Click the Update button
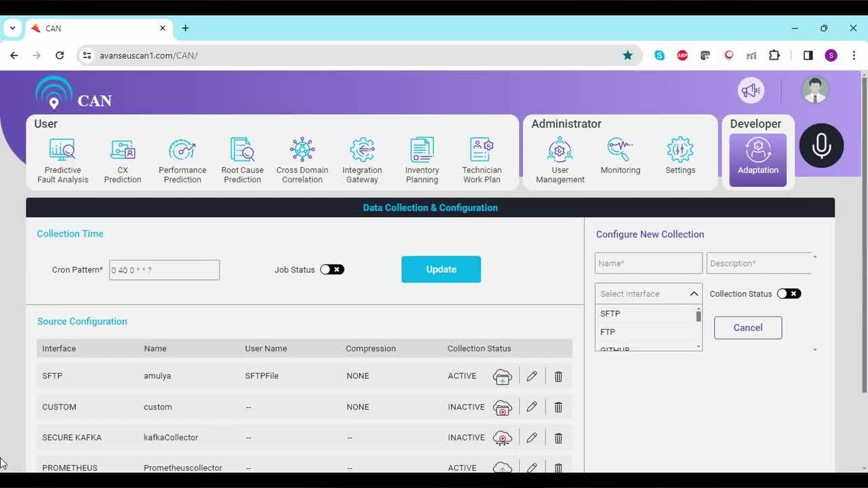 click(441, 269)
